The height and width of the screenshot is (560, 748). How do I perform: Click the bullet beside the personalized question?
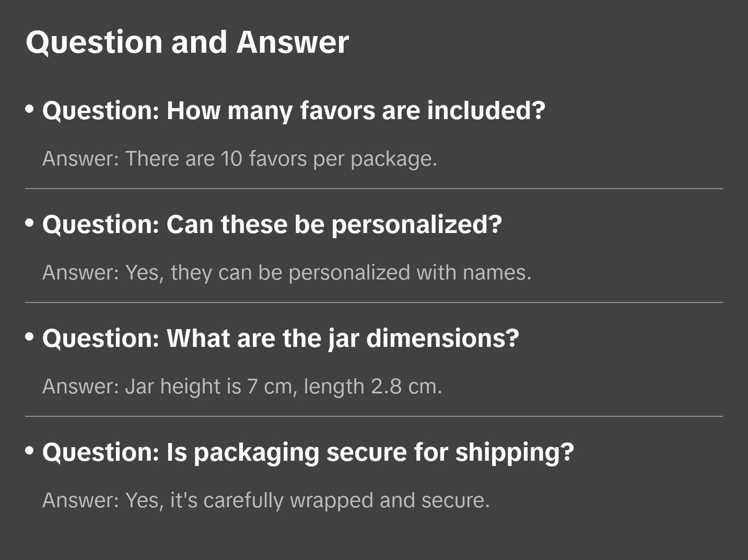30,223
